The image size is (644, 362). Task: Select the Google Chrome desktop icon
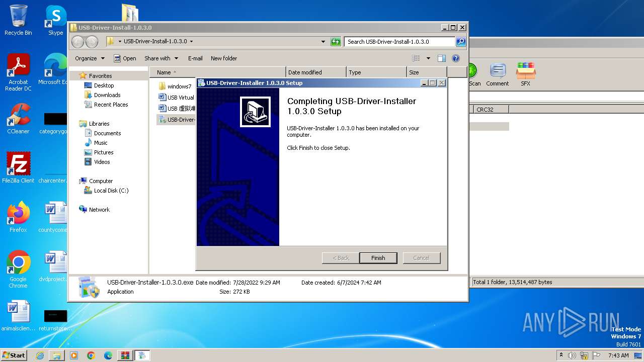coord(18,269)
